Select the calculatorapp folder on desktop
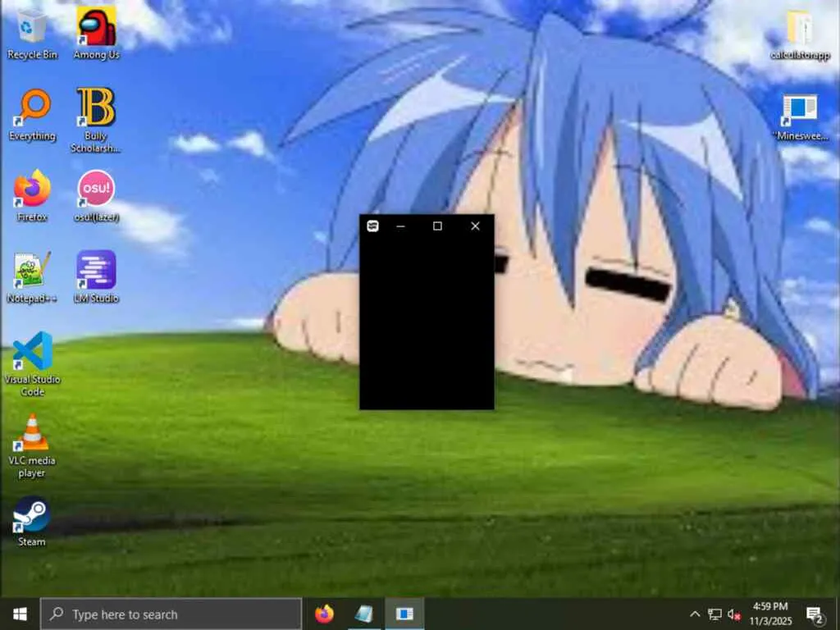Screen dimensions: 840x630 pyautogui.click(x=800, y=34)
